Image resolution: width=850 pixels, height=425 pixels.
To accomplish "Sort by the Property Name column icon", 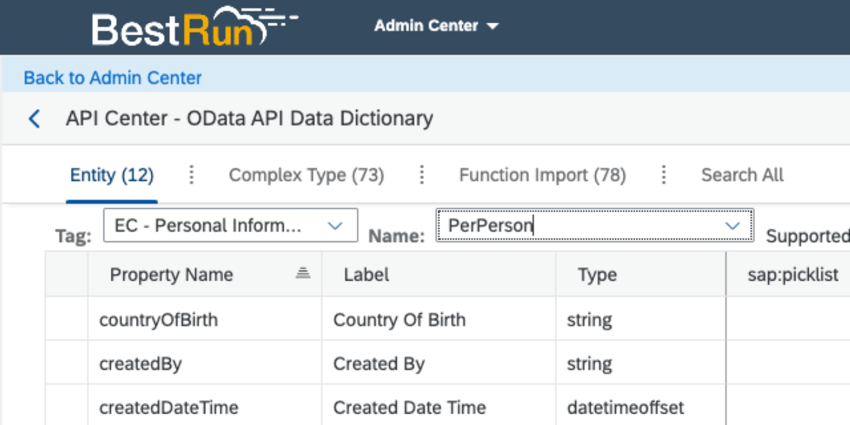I will point(303,274).
